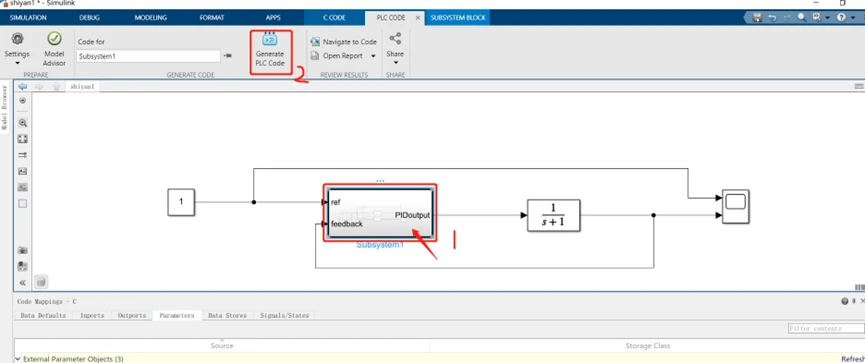Click the Sample Time arrows icon

coord(23,155)
